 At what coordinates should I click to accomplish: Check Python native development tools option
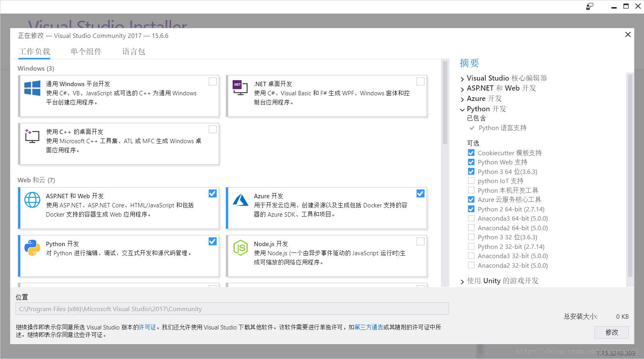(471, 190)
